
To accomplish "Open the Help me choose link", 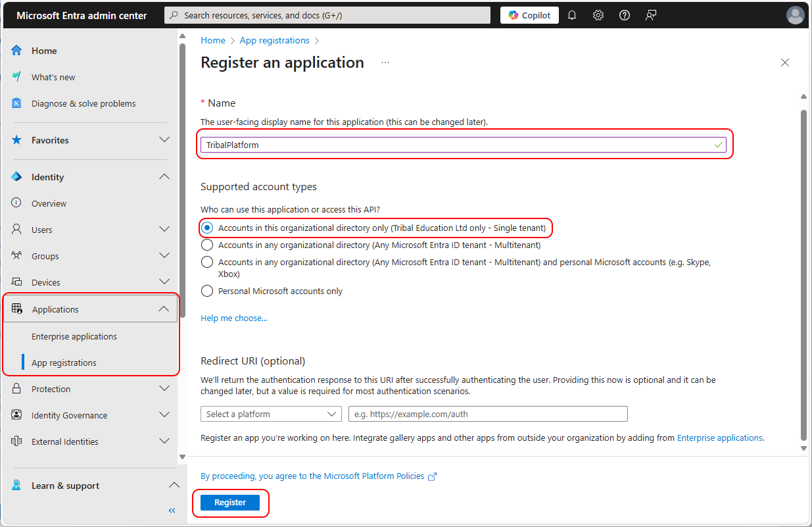I will [x=233, y=318].
